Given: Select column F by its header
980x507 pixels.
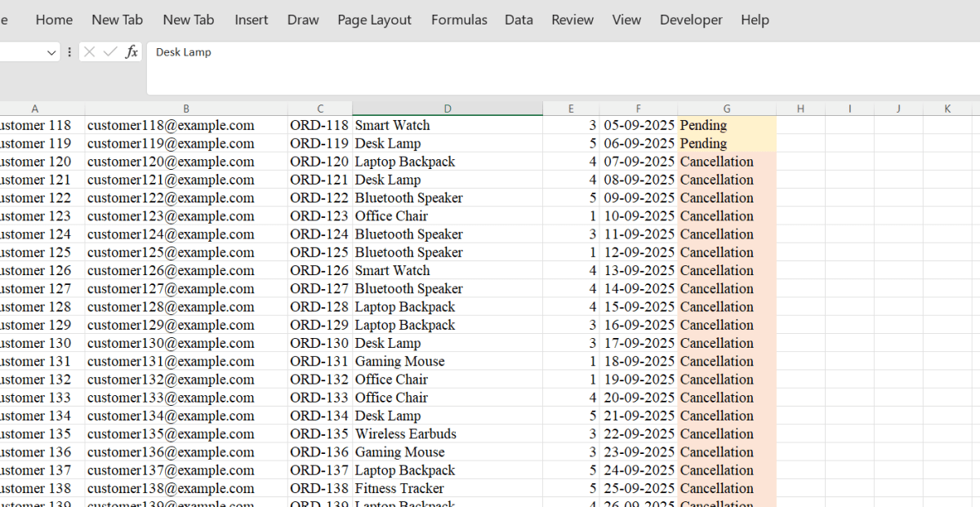Looking at the screenshot, I should click(639, 109).
